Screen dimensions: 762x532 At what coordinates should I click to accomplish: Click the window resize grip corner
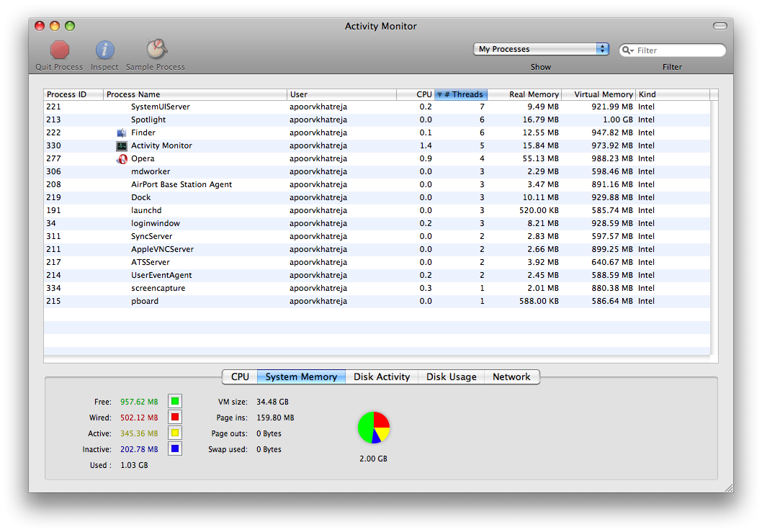click(728, 488)
